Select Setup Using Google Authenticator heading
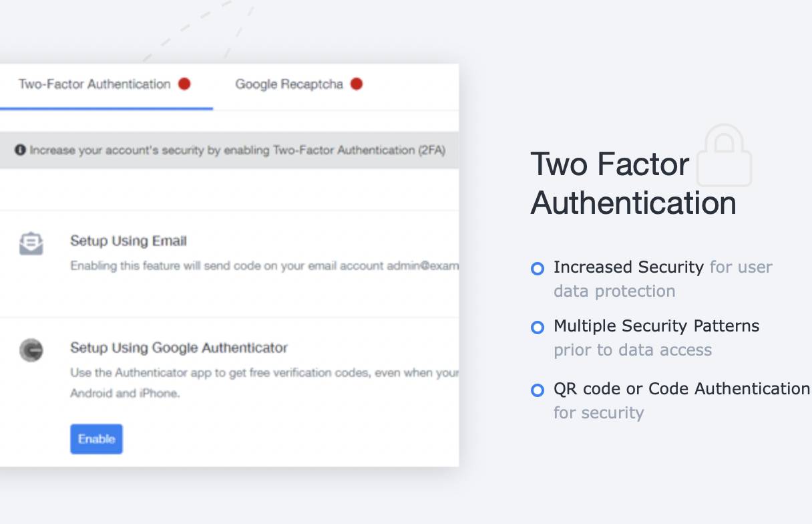The image size is (812, 524). coord(179,348)
